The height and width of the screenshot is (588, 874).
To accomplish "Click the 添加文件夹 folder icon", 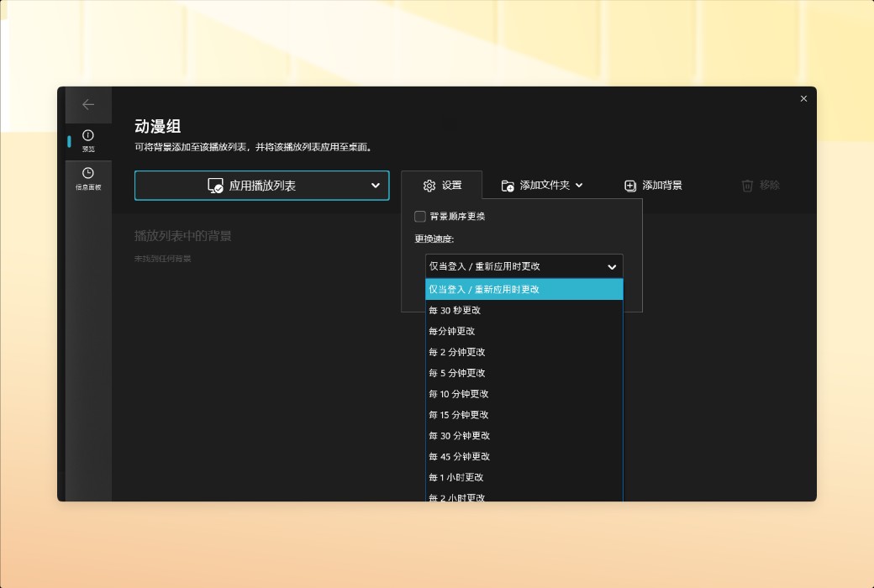I will (507, 186).
